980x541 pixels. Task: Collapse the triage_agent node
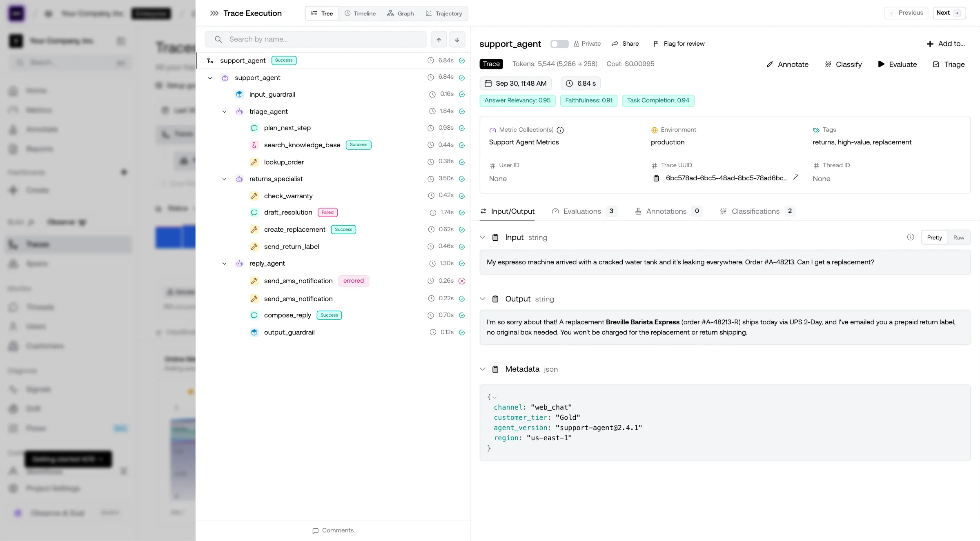point(224,111)
